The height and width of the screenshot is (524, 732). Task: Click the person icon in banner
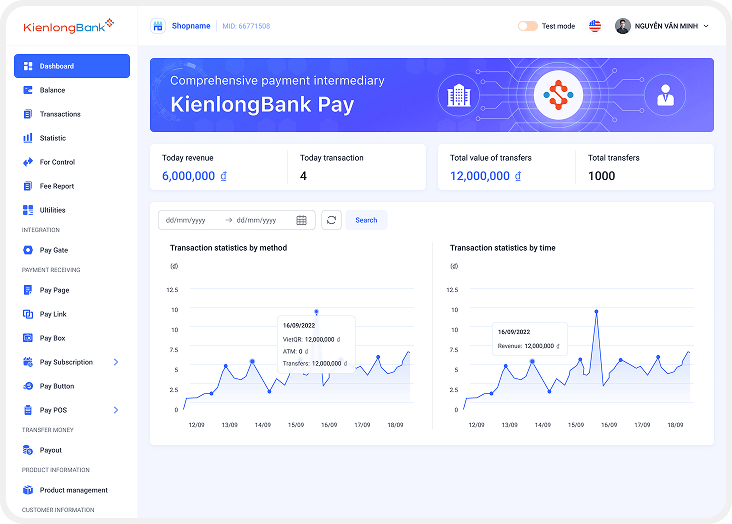(x=665, y=95)
